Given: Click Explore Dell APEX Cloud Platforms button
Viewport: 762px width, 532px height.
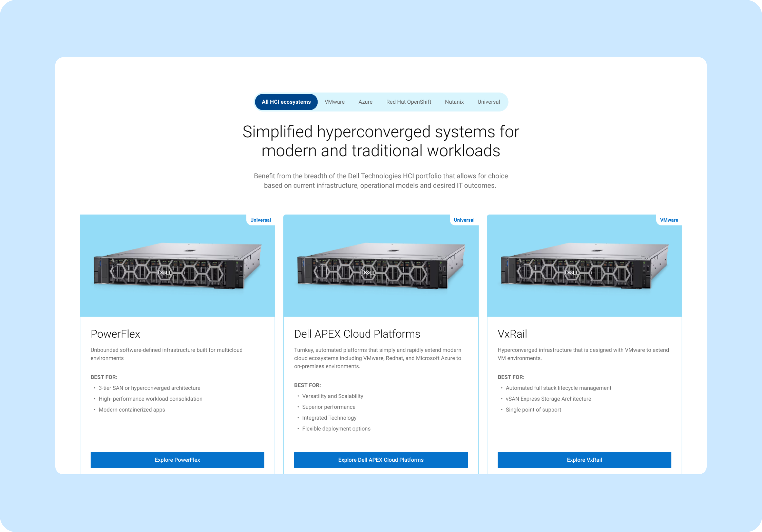Looking at the screenshot, I should 381,460.
